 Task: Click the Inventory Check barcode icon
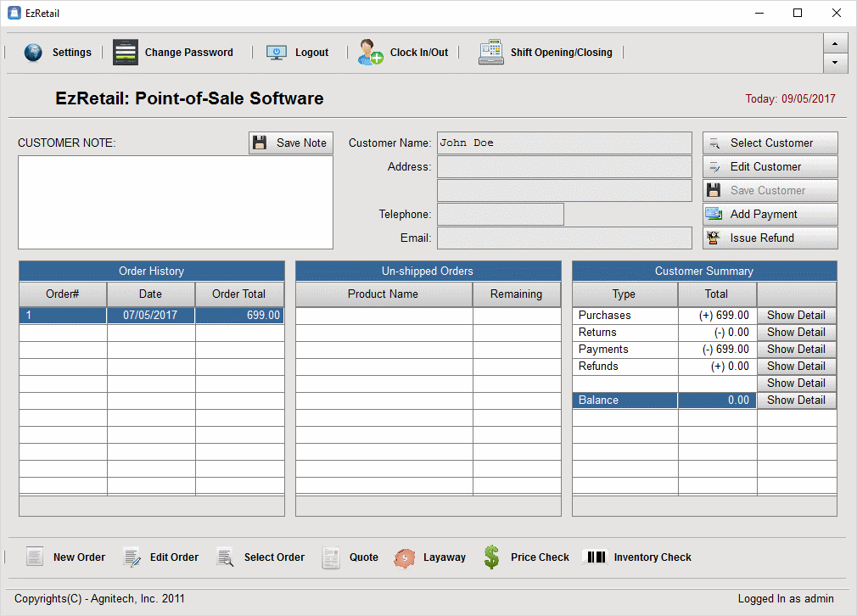[x=597, y=557]
